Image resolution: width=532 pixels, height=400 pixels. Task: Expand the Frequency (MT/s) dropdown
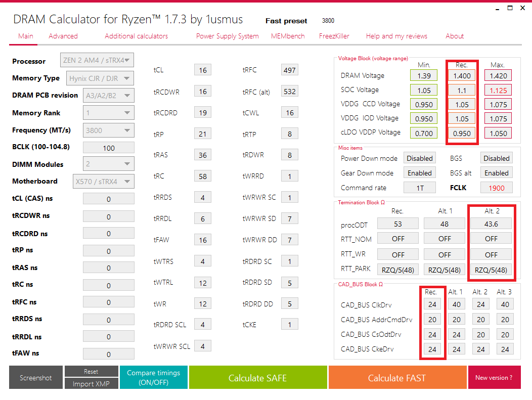(x=108, y=130)
